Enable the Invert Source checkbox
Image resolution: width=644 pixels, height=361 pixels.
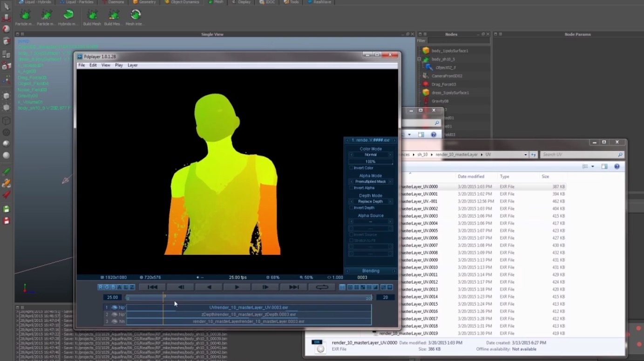(x=351, y=234)
